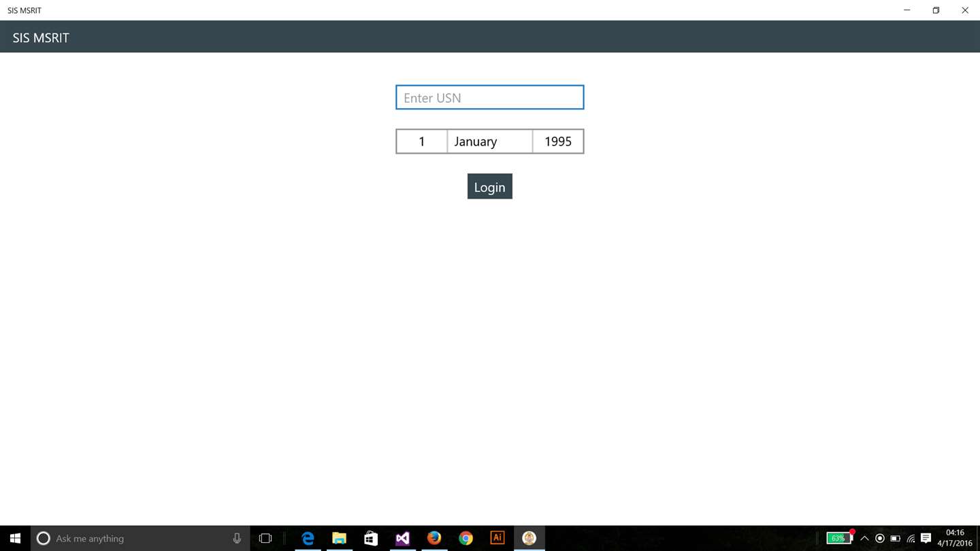Click the SIS MSRIT app taskbar icon
This screenshot has height=551, width=980.
click(529, 538)
